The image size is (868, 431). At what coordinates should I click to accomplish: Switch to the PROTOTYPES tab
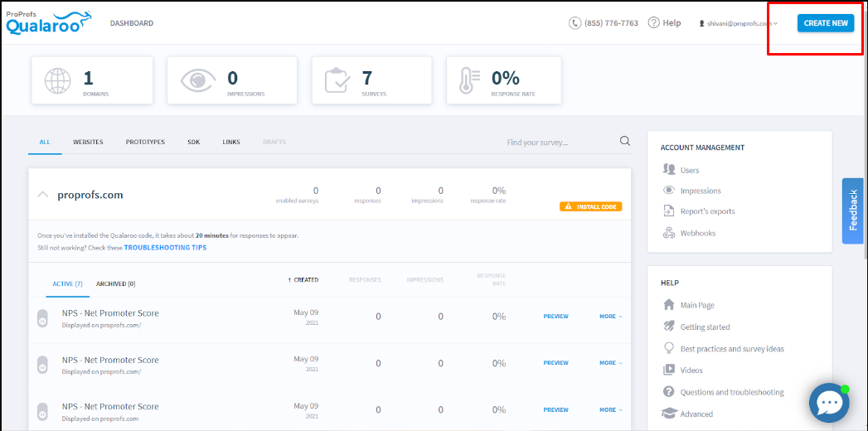(145, 143)
